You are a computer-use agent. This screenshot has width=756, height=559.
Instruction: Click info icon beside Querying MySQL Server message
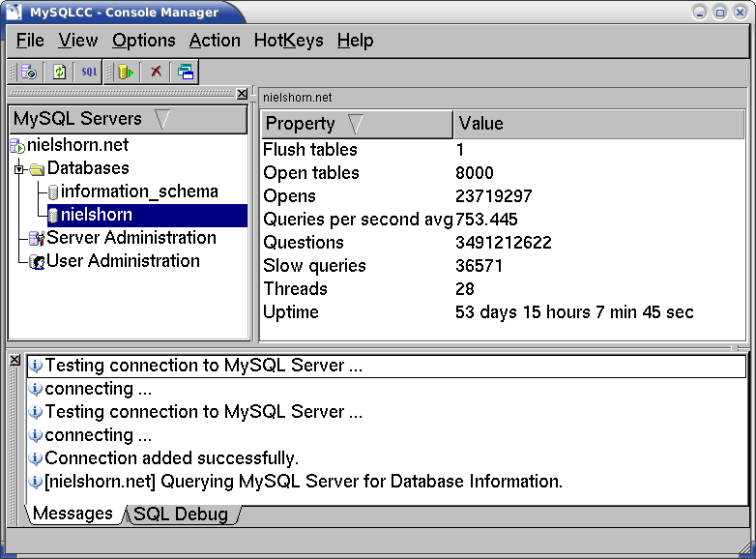click(x=35, y=482)
